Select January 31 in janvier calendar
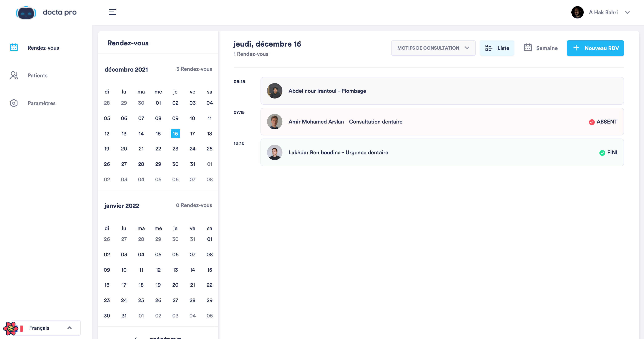The height and width of the screenshot is (339, 644). [x=124, y=316]
